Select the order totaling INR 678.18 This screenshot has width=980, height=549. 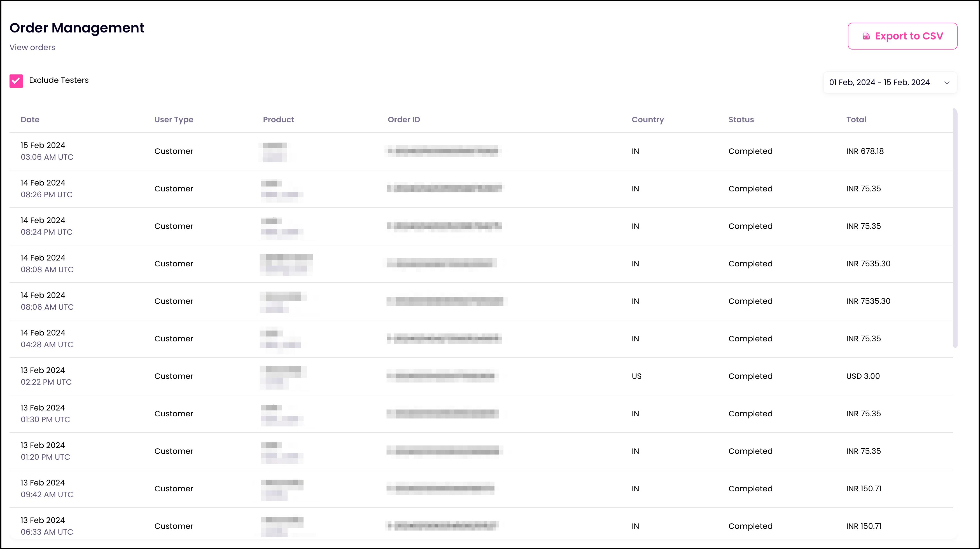(865, 151)
